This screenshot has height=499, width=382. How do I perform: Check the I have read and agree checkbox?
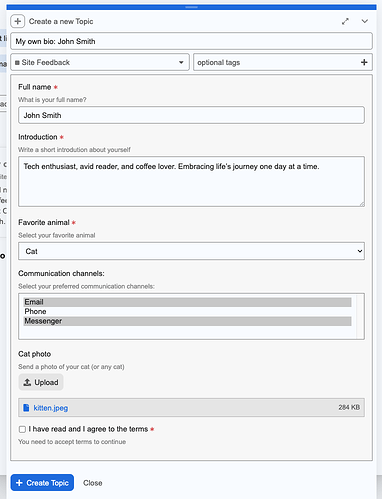point(22,429)
